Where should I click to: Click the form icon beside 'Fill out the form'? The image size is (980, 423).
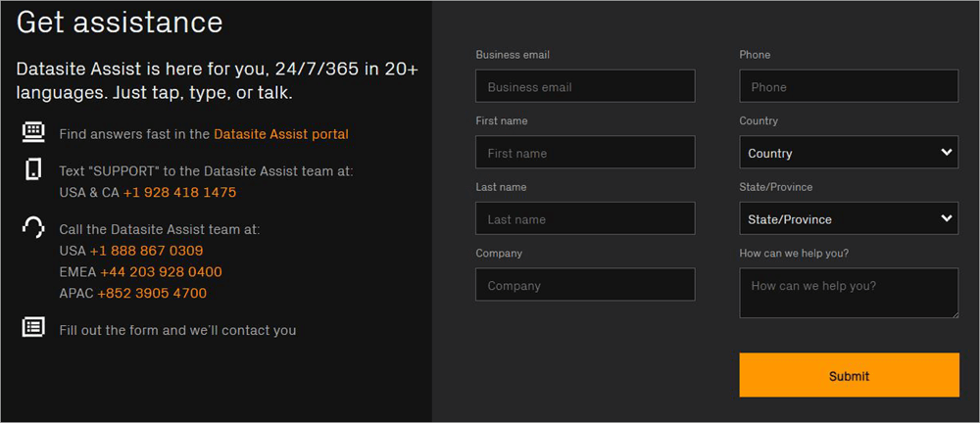[x=33, y=328]
